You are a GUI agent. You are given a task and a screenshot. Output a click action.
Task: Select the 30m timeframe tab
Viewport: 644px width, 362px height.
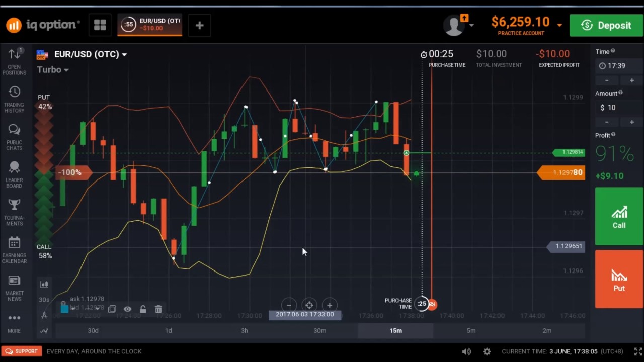pos(320,330)
